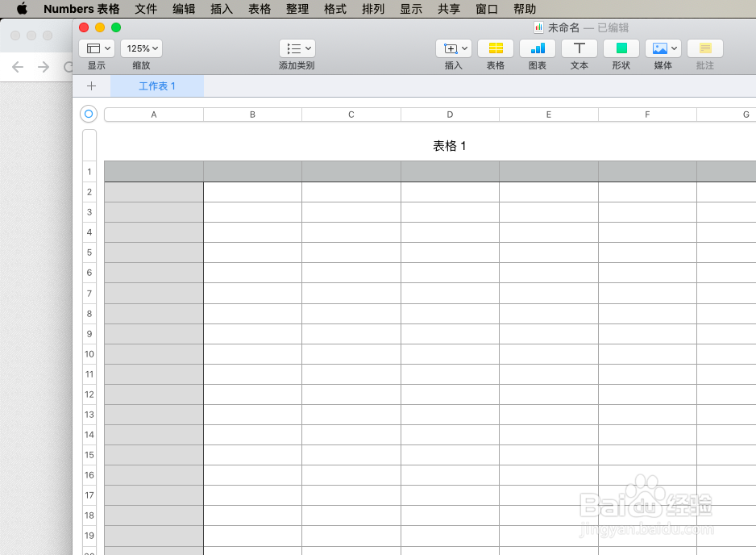The image size is (756, 555).
Task: Click the 文本 text box icon
Action: [579, 48]
